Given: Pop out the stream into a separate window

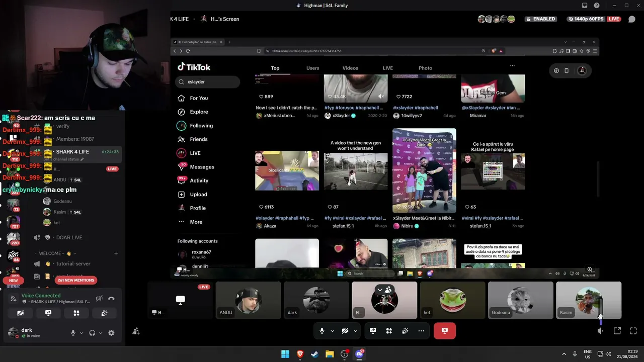Looking at the screenshot, I should click(617, 331).
